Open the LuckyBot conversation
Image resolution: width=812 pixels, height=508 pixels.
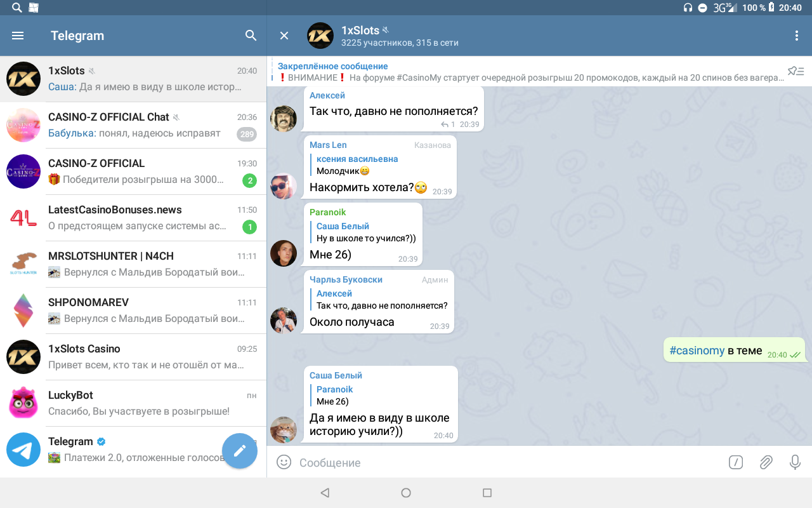[133, 403]
